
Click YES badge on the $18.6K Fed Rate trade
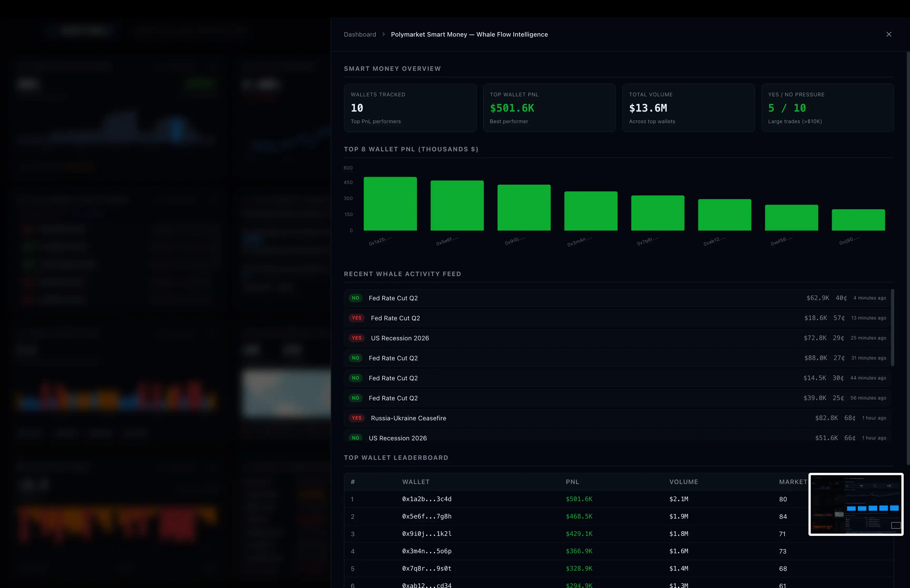click(356, 318)
